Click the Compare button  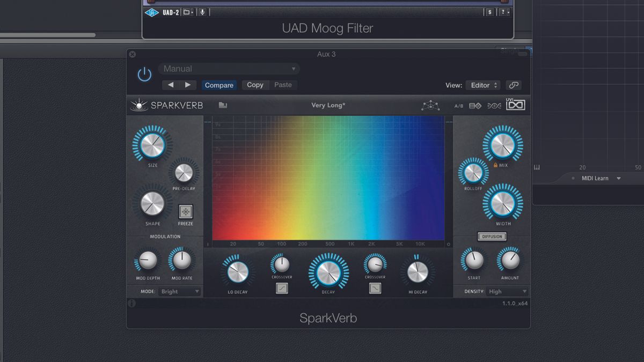tap(219, 85)
